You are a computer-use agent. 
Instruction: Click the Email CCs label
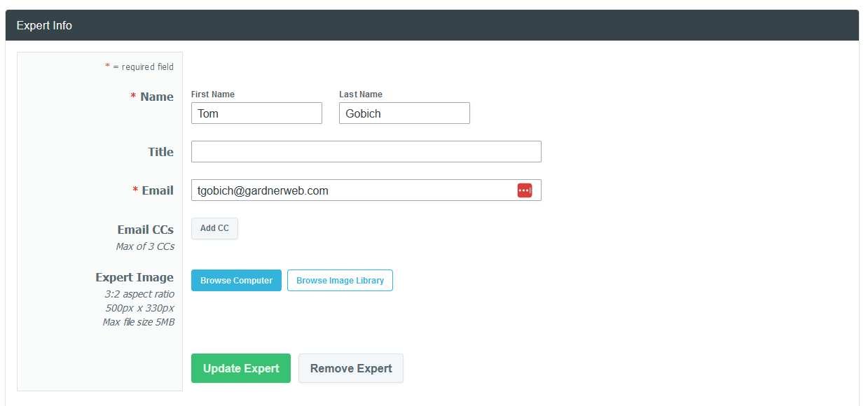145,230
